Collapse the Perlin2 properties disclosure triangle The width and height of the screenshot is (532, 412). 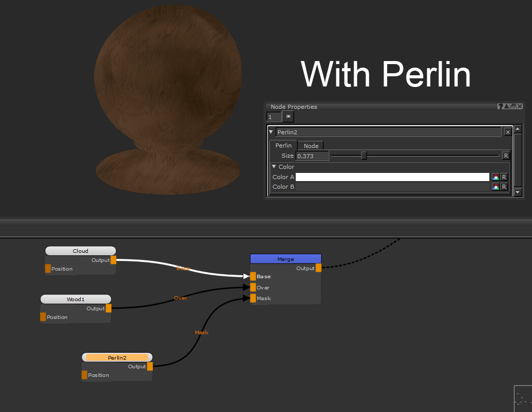pos(271,132)
